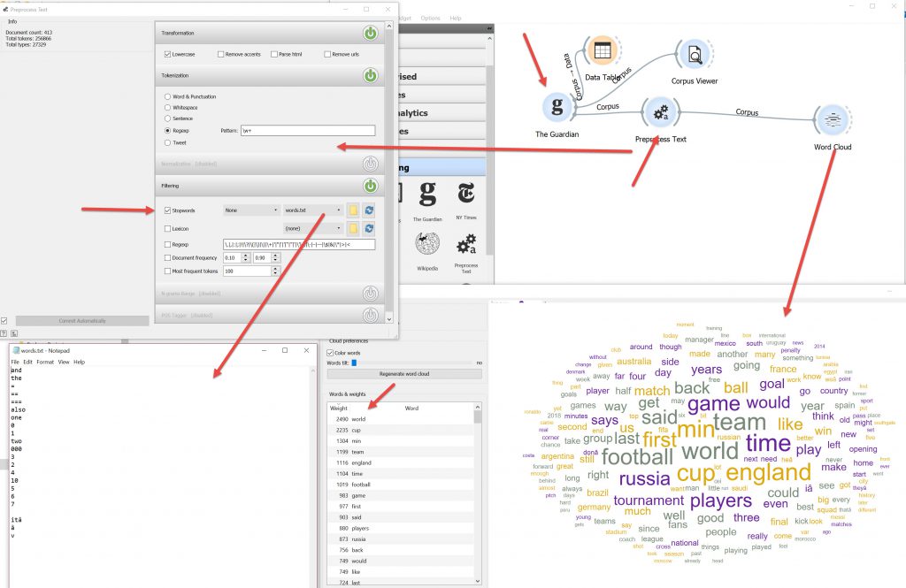906x588 pixels.
Task: Open the Data Table widget node
Action: point(602,51)
